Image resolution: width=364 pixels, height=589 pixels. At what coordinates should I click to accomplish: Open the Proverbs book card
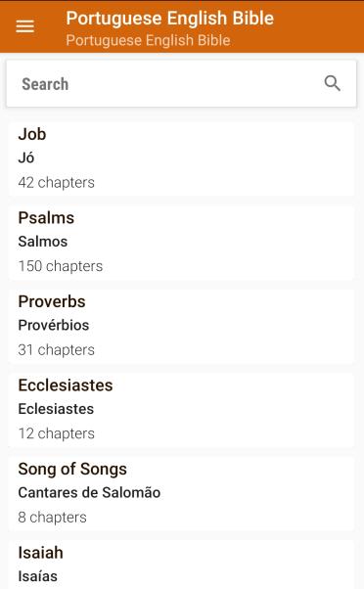point(181,326)
